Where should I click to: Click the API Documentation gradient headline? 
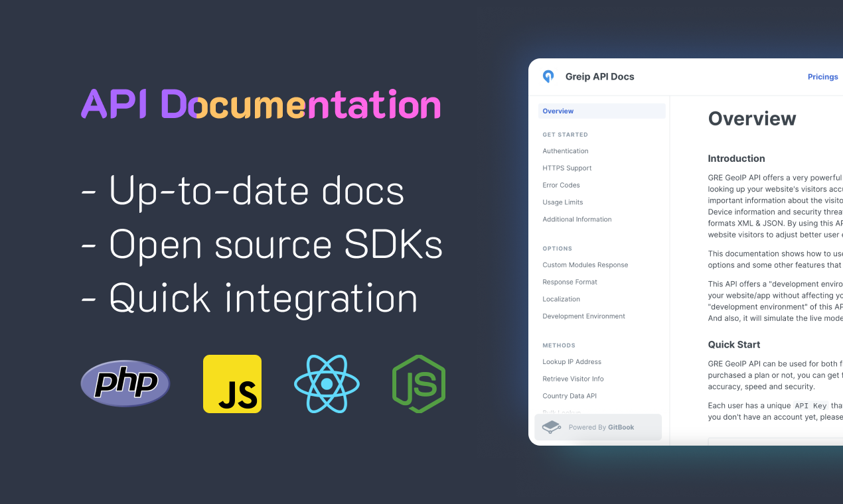(261, 105)
